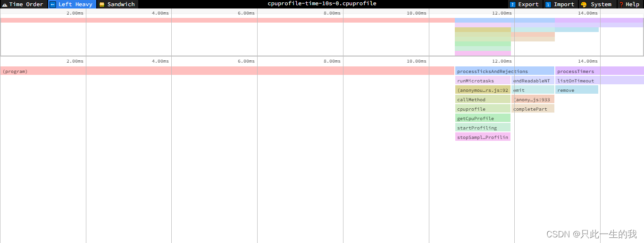Select the cpuprofile frame
Image resolution: width=644 pixels, height=243 pixels.
483,109
